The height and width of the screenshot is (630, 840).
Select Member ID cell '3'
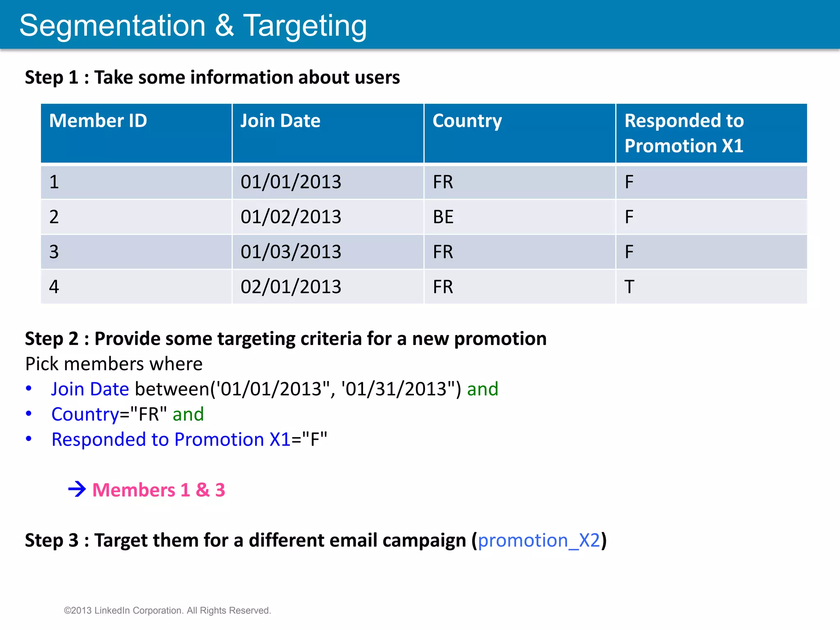coord(136,251)
